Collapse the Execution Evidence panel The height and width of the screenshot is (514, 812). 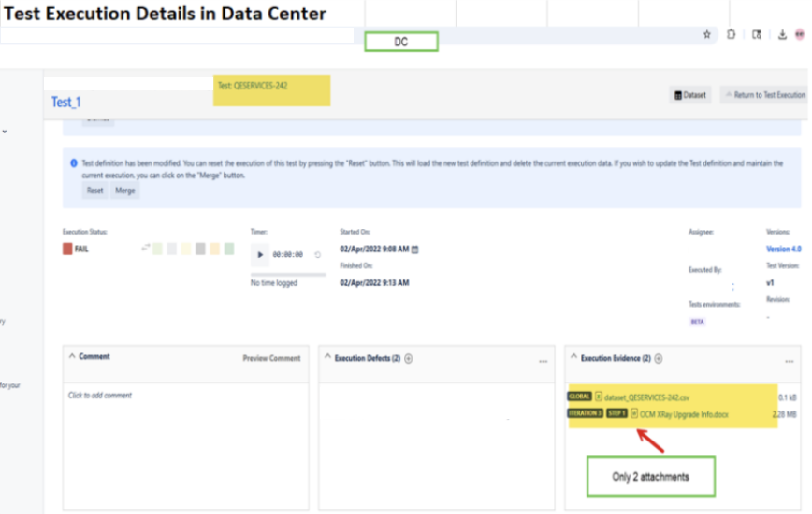[x=574, y=357]
